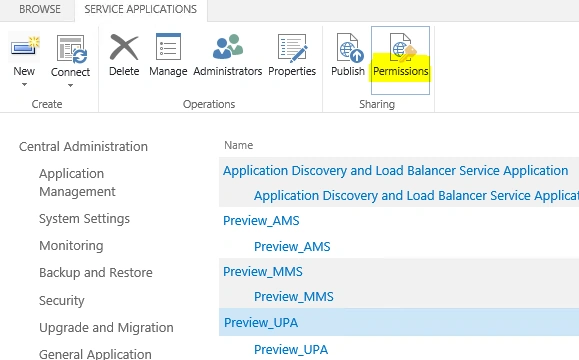Screen dimensions: 579x360
Task: Click the New service application icon
Action: pyautogui.click(x=24, y=47)
